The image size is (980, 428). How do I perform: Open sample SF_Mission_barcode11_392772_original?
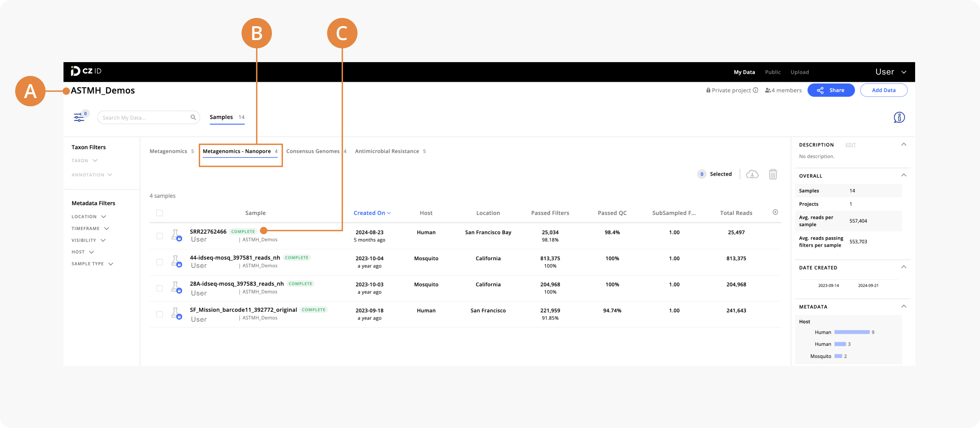[x=243, y=310]
